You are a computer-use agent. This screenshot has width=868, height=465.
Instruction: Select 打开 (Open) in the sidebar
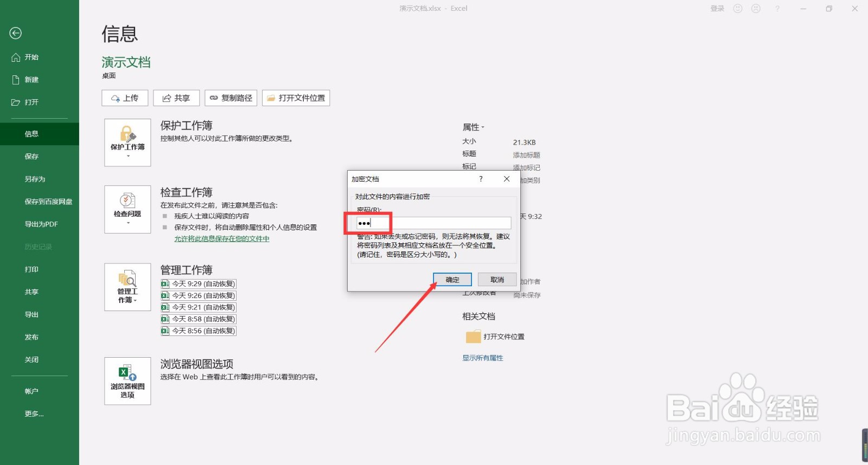[40, 102]
